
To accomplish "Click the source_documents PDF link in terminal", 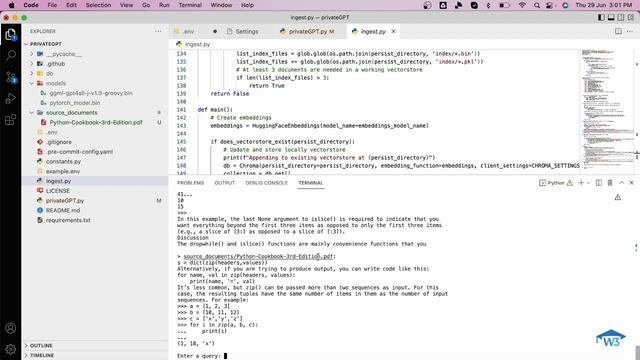I will click(x=258, y=256).
